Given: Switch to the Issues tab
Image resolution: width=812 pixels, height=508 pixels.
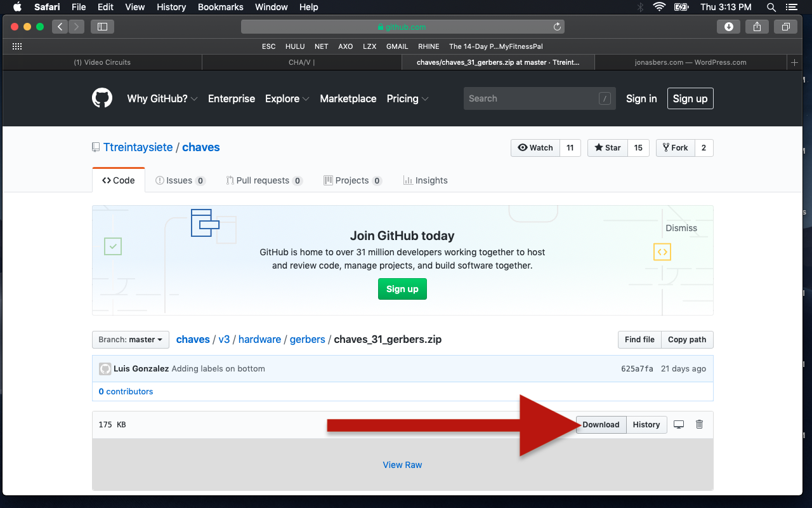Looking at the screenshot, I should click(x=180, y=180).
